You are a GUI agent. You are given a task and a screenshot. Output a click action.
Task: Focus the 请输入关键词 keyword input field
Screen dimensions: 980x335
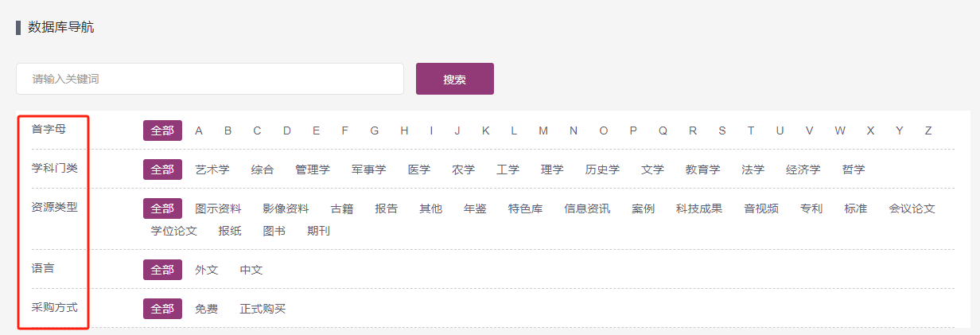coord(210,79)
